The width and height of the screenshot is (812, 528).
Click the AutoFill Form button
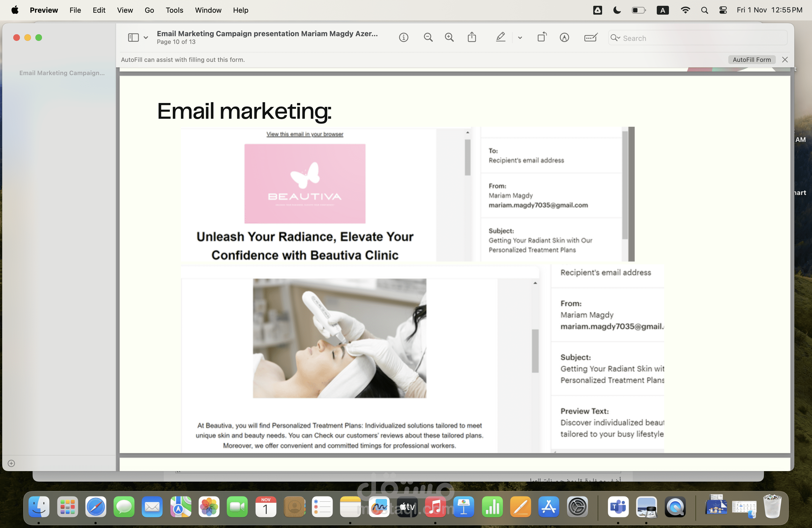tap(752, 60)
